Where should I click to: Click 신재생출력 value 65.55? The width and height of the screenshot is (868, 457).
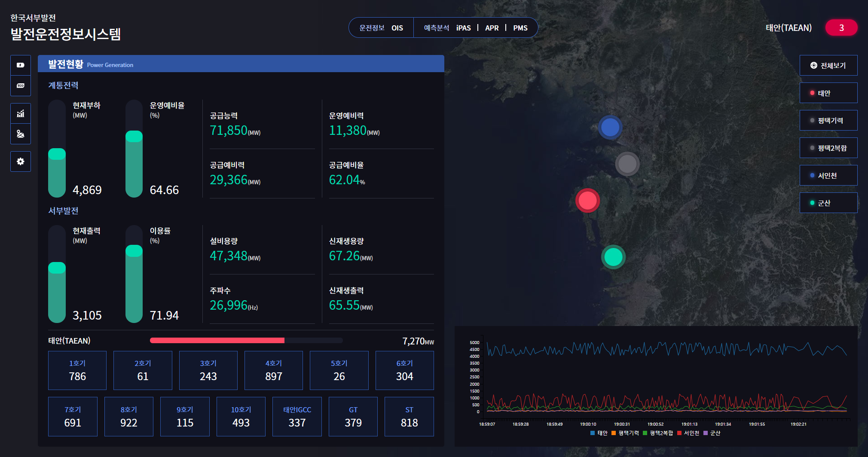point(344,305)
